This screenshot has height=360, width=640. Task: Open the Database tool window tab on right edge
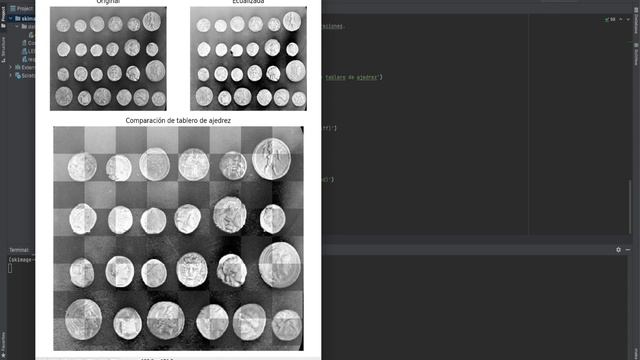pyautogui.click(x=636, y=20)
